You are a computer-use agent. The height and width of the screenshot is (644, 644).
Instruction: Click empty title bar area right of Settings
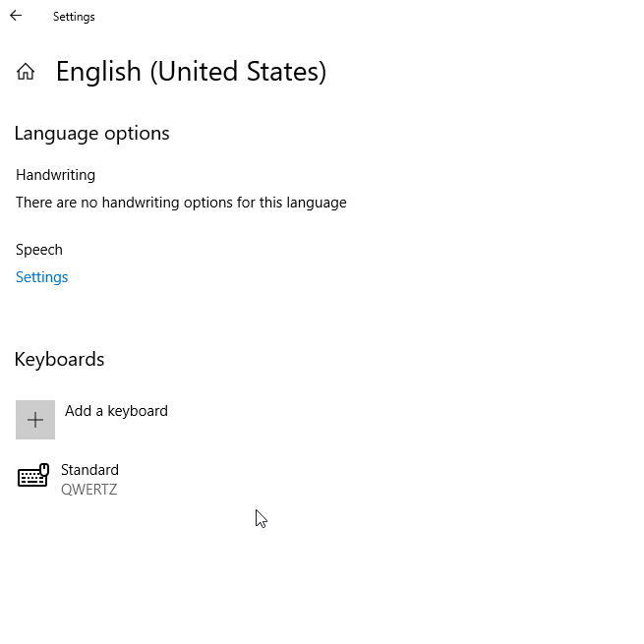click(x=344, y=17)
